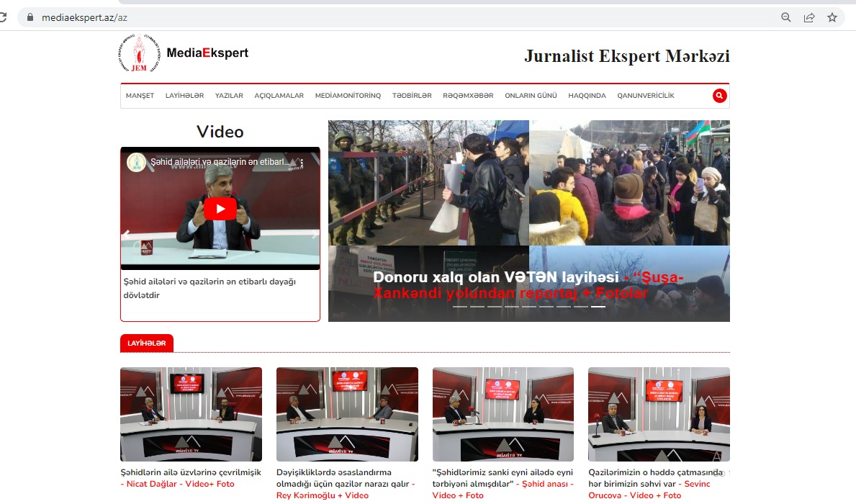This screenshot has width=856, height=504.
Task: Open the browser zoom icon
Action: [x=785, y=17]
